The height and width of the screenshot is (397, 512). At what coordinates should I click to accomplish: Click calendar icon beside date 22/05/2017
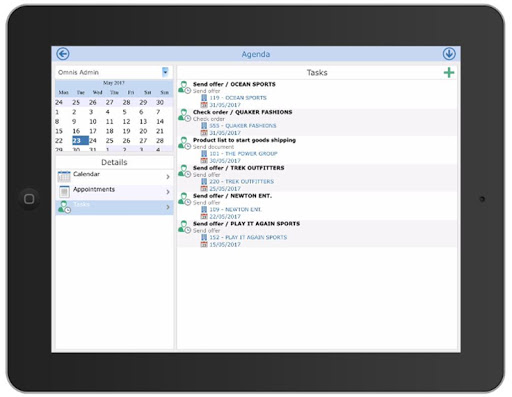(204, 217)
